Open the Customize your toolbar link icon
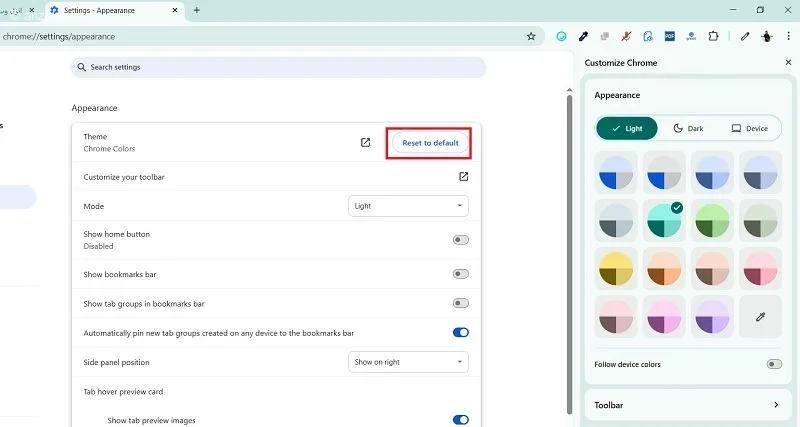This screenshot has width=800, height=427. point(463,177)
